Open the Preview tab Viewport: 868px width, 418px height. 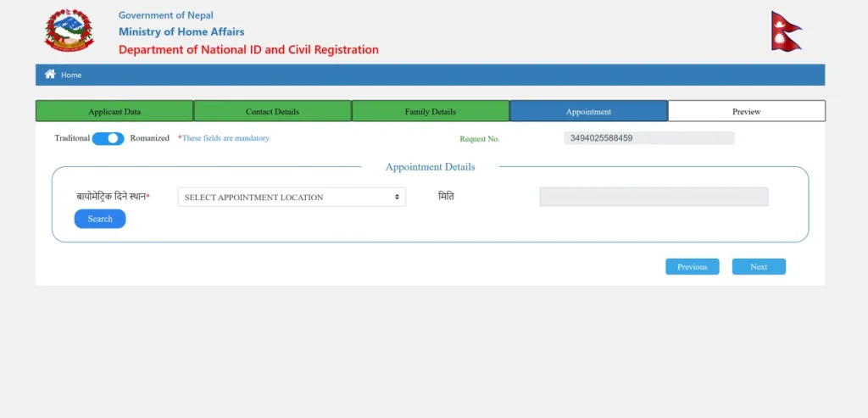click(747, 111)
